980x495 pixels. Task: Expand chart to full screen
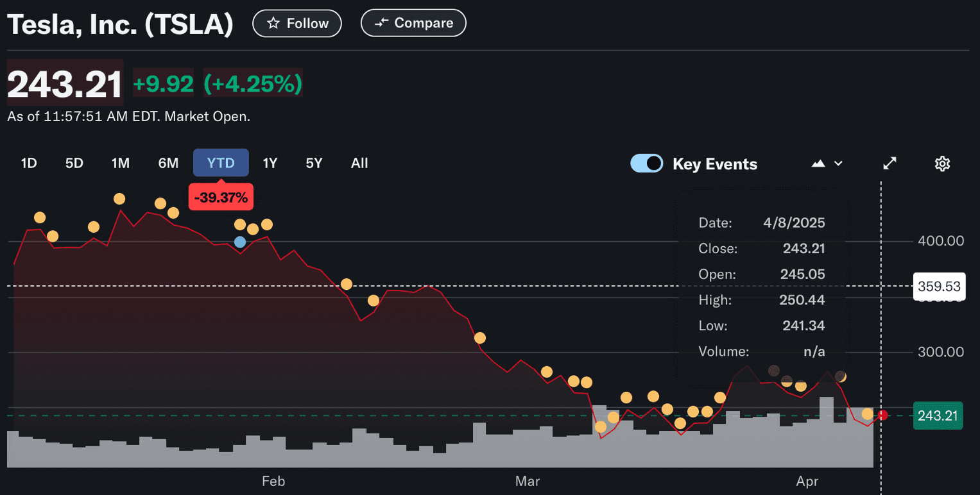(x=890, y=164)
